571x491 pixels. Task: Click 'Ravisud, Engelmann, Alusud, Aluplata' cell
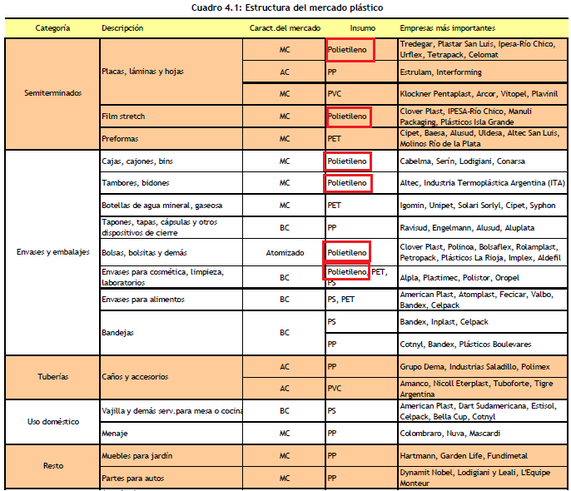[483, 228]
